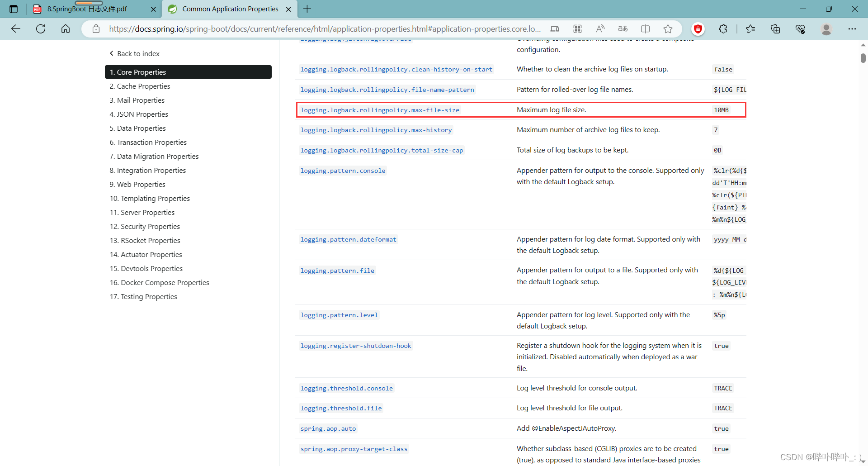The height and width of the screenshot is (466, 868).
Task: Open 16. Docker Compose Properties
Action: tap(159, 282)
